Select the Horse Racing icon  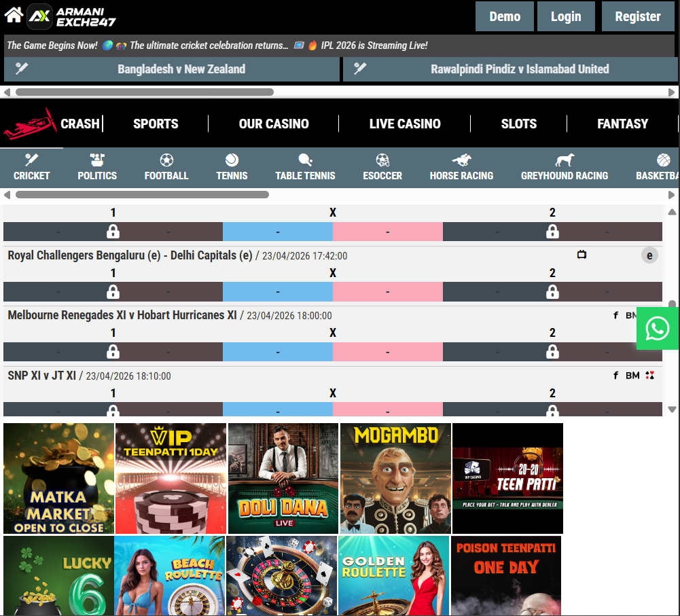pyautogui.click(x=461, y=160)
